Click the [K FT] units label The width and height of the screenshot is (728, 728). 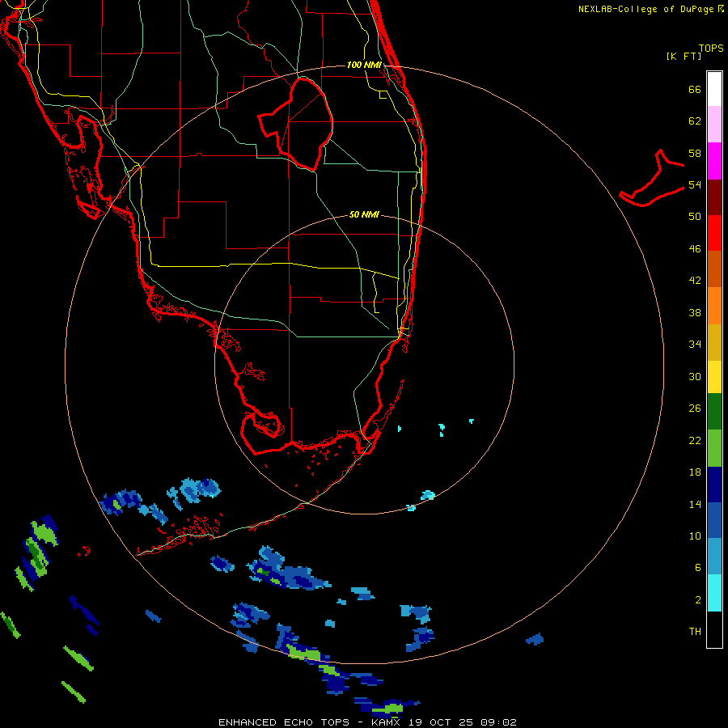pyautogui.click(x=684, y=56)
